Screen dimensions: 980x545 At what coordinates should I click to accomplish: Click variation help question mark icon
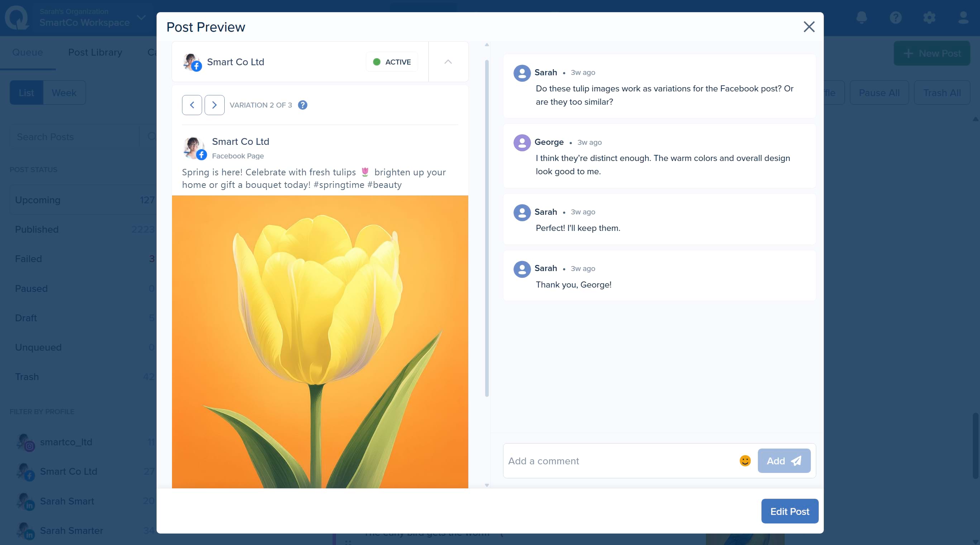point(302,105)
